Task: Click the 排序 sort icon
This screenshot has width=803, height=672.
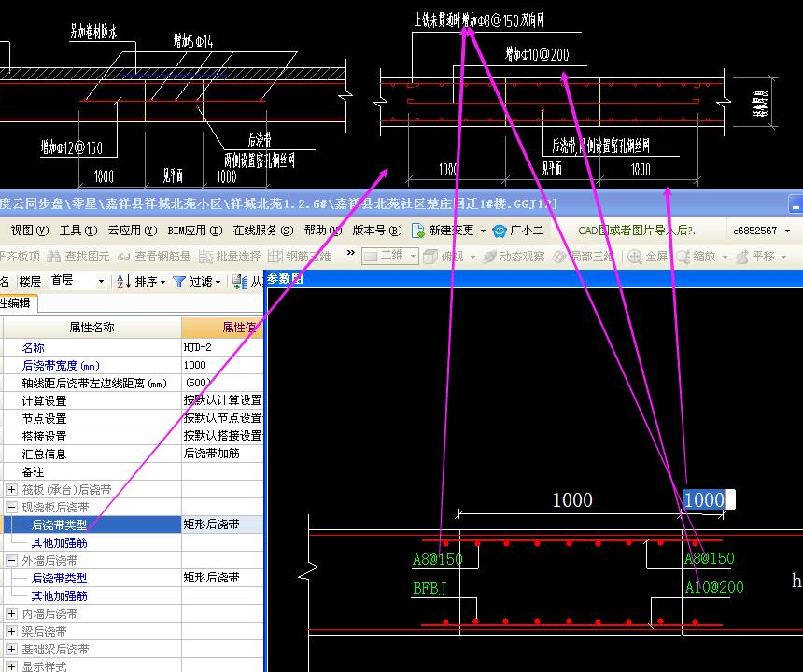Action: (x=123, y=281)
